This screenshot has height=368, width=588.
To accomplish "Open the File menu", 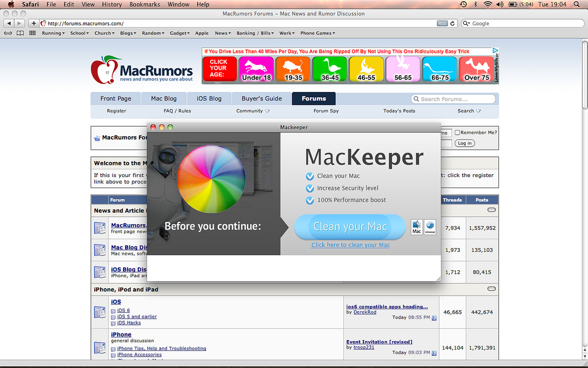I will 51,4.
